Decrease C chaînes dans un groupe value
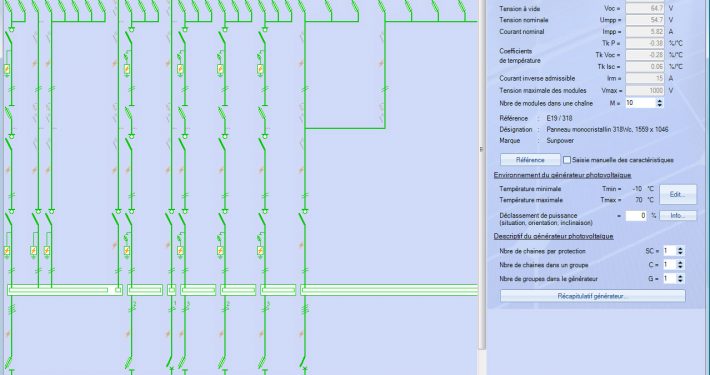This screenshot has width=710, height=375. 680,267
